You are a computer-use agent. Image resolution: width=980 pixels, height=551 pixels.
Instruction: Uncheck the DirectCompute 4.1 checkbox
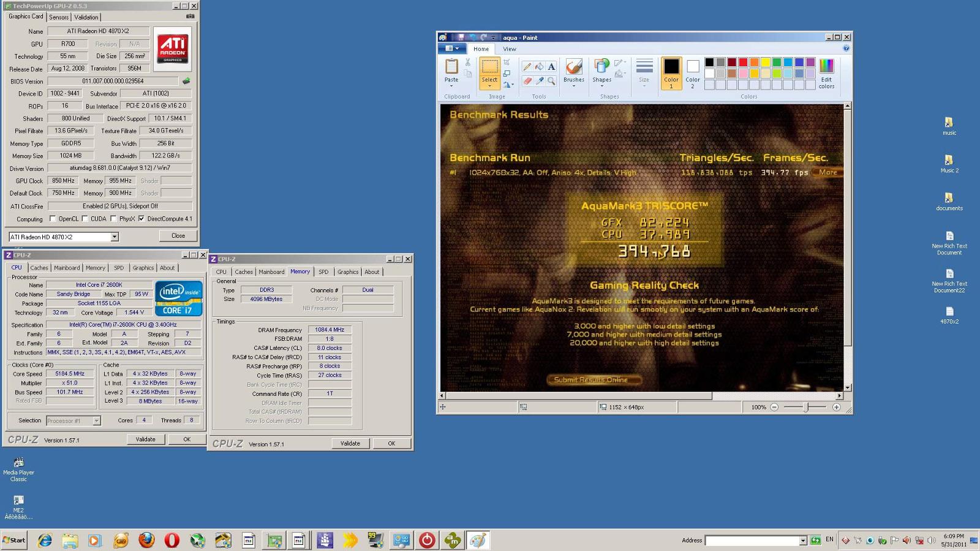141,218
